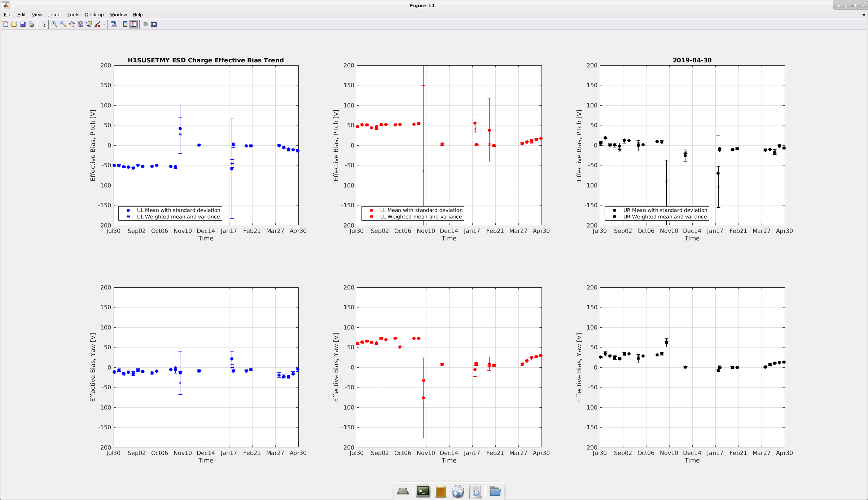Viewport: 868px width, 500px height.
Task: Click the keep-on-top arrow in title bar
Action: click(838, 5)
